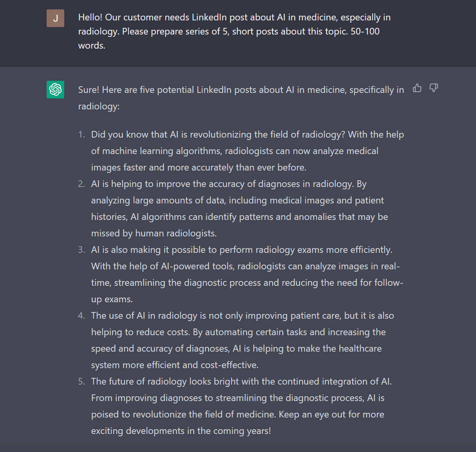Click list item 1 about revolutionizing radiology
The height and width of the screenshot is (452, 476).
(248, 151)
